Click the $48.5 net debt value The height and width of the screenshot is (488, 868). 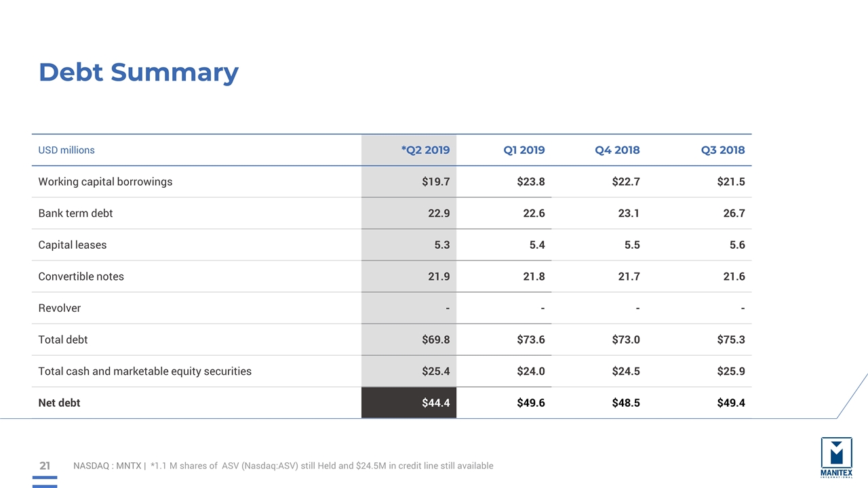click(625, 403)
